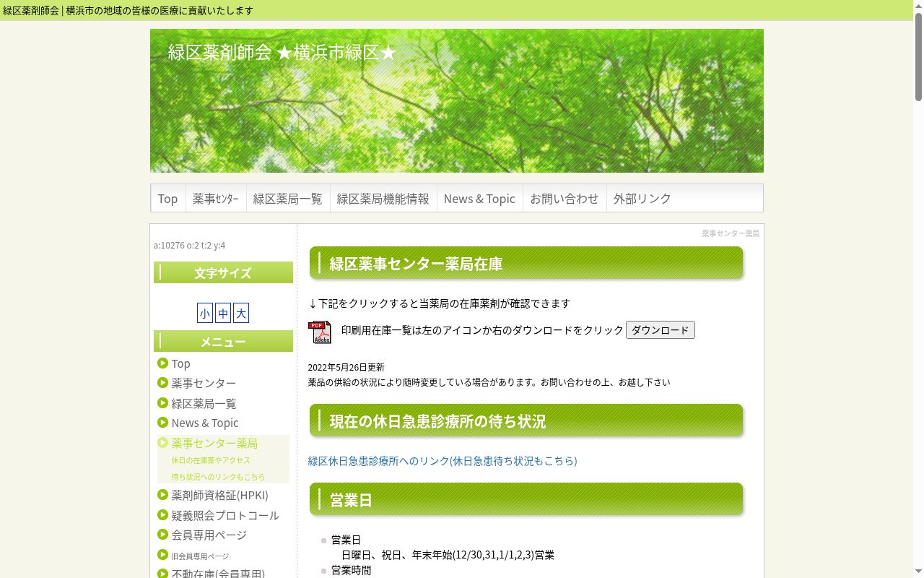Click the green bullet beside sidebar 緑区薬局一覧

(162, 403)
